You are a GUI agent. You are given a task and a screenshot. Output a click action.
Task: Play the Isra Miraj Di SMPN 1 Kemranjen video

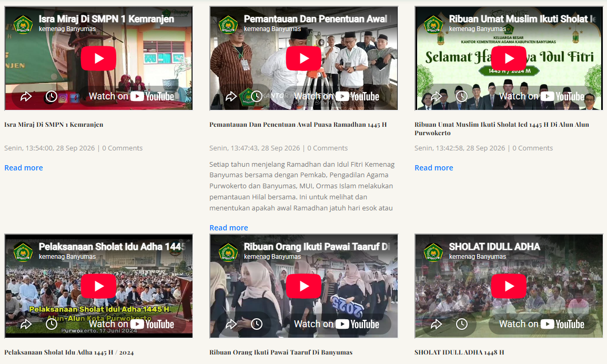[98, 58]
